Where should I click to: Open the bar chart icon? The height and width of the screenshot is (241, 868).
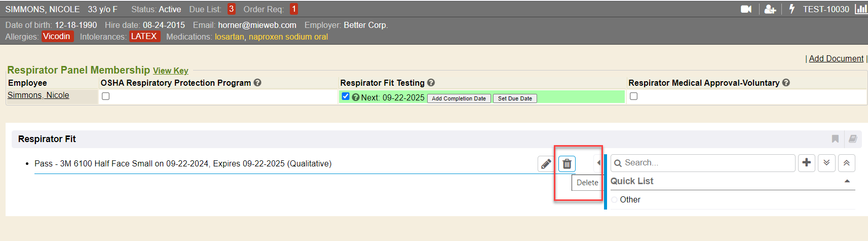(x=861, y=9)
